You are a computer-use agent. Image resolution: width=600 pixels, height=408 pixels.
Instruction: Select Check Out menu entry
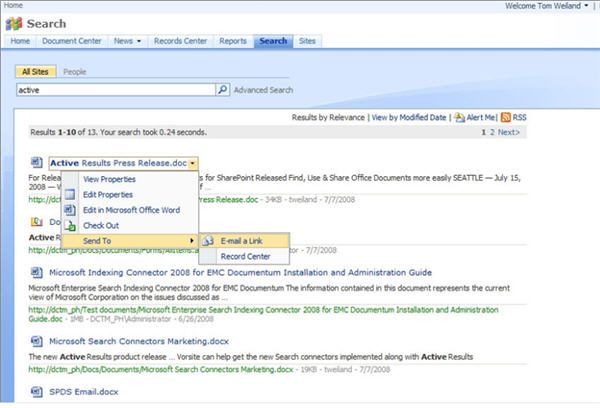(101, 225)
